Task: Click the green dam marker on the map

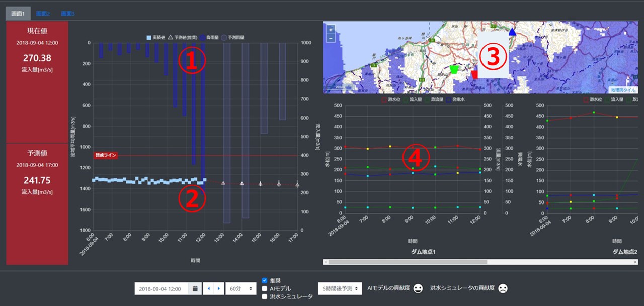Action: (x=454, y=70)
